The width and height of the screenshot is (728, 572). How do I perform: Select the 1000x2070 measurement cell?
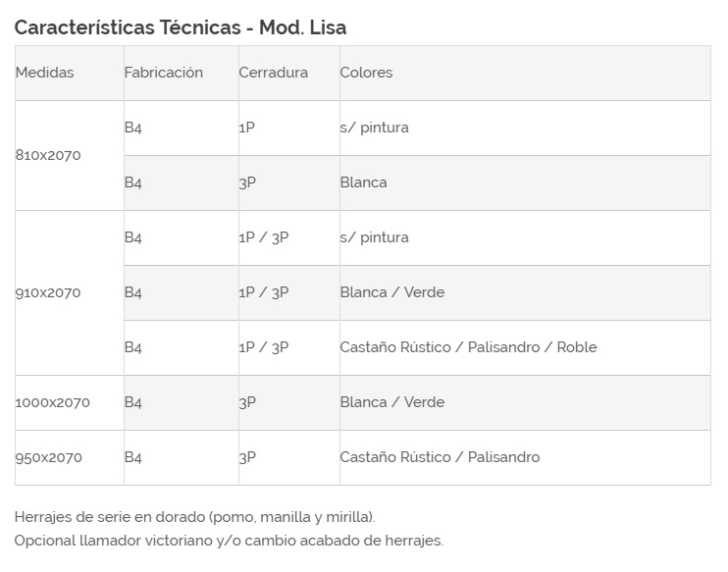click(x=52, y=402)
